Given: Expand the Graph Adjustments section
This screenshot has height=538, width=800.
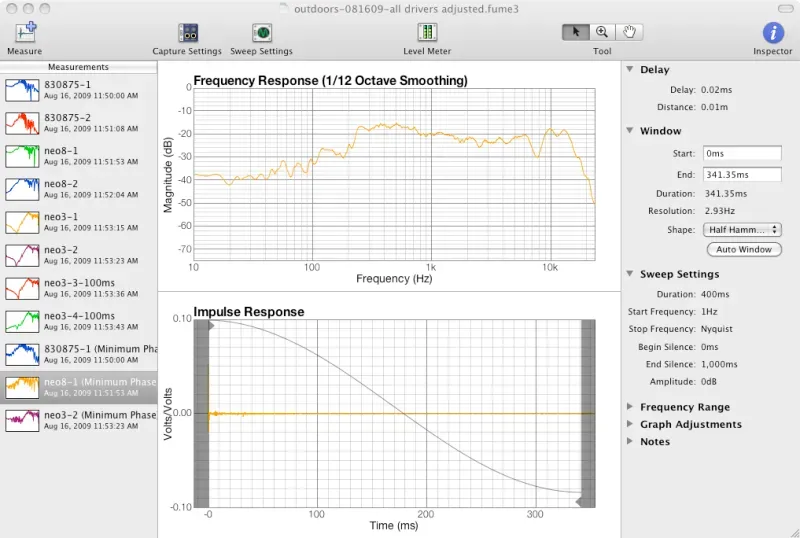Looking at the screenshot, I should click(630, 424).
